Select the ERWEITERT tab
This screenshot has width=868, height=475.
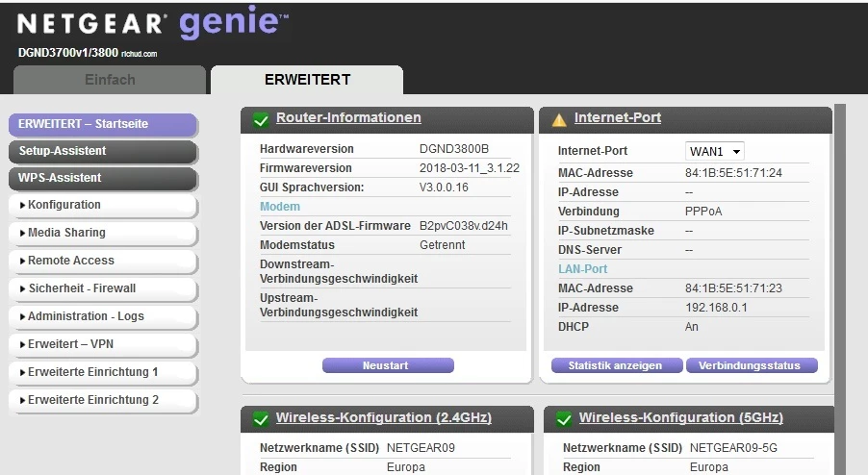tap(307, 80)
